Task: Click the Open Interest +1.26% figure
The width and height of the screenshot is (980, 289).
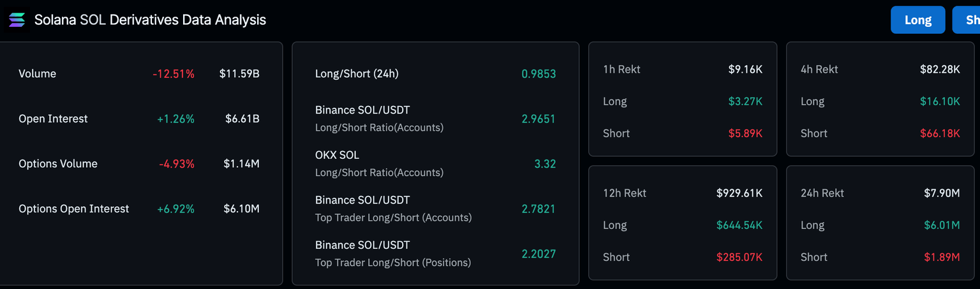Action: (x=175, y=119)
